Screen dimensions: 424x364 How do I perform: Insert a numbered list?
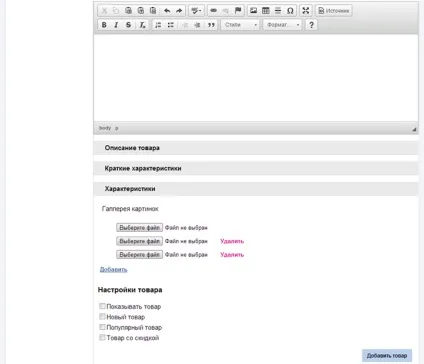[158, 25]
